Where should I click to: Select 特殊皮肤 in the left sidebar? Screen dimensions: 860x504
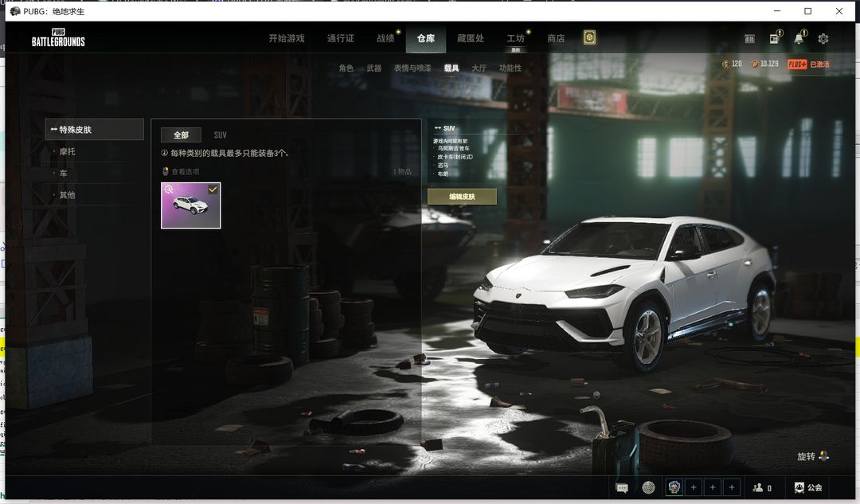pos(94,130)
